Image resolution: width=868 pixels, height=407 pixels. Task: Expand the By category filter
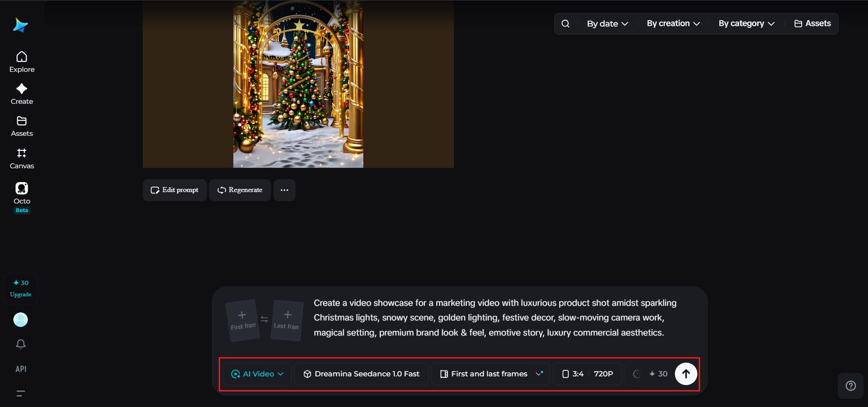pyautogui.click(x=746, y=24)
